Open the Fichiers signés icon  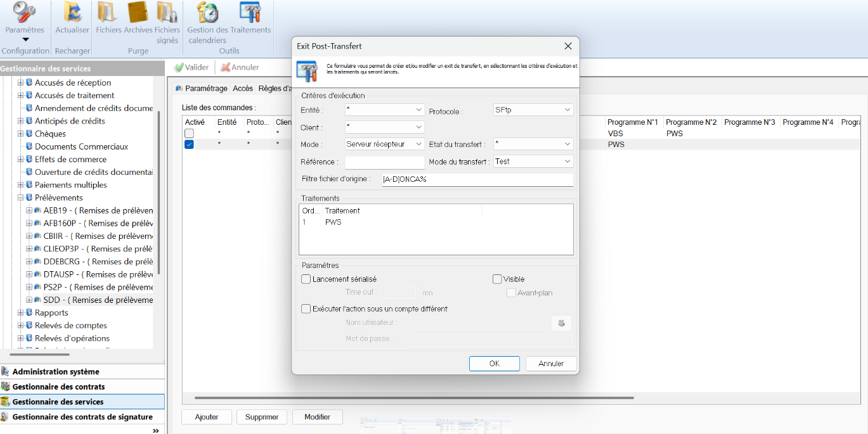(167, 13)
